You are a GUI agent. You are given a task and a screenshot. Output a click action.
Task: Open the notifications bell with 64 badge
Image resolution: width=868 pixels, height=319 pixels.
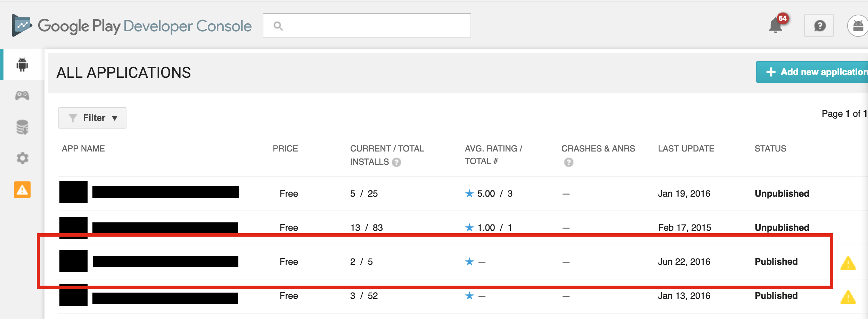pos(776,26)
